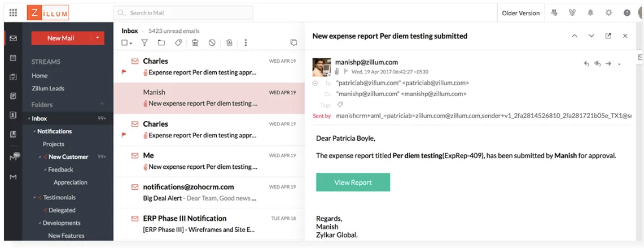This screenshot has width=644, height=248.
Task: Open more reply options dropdown arrow
Action: click(x=619, y=64)
